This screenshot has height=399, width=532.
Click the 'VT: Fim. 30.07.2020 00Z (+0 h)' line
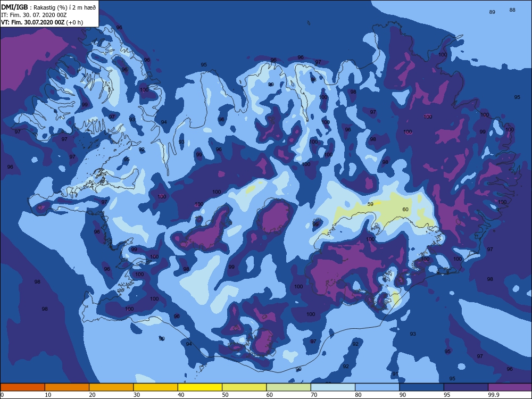click(x=42, y=22)
